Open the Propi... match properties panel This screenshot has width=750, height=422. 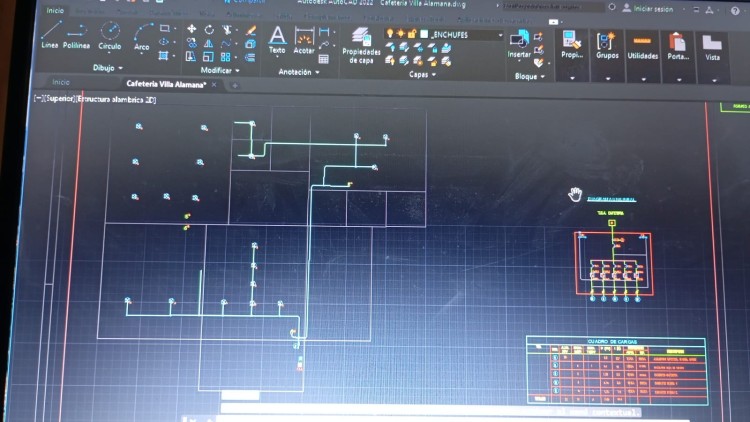click(x=572, y=44)
